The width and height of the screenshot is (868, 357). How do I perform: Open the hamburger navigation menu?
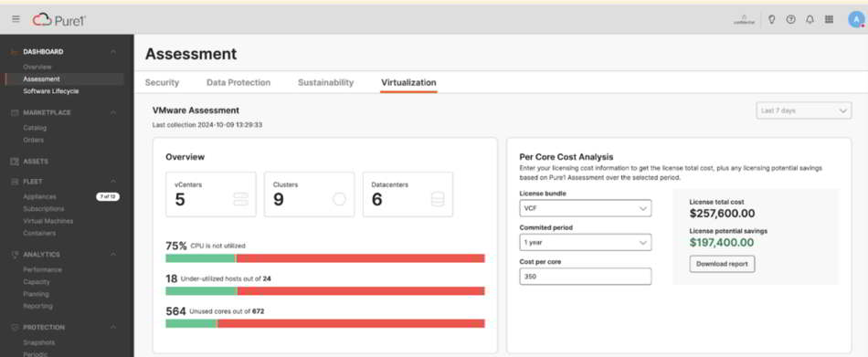click(x=16, y=19)
